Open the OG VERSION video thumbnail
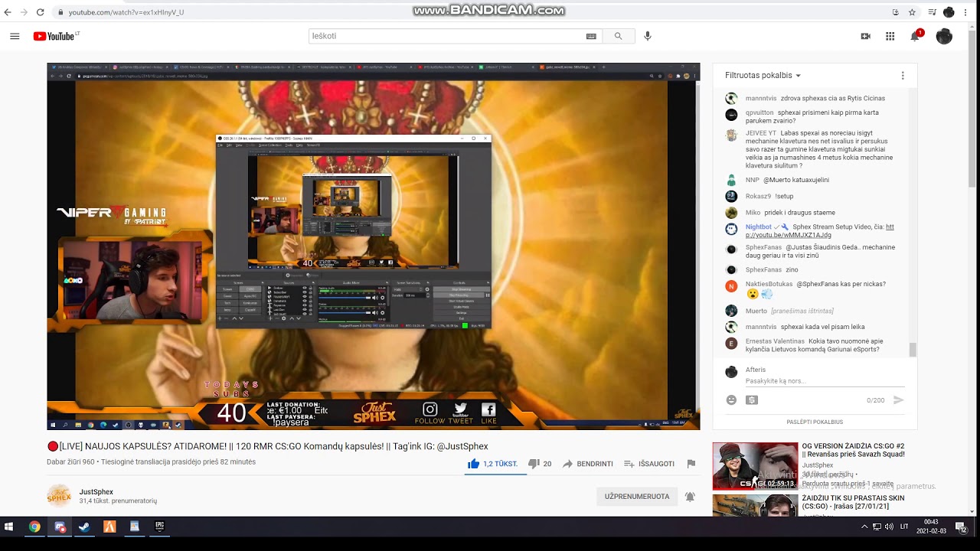The height and width of the screenshot is (551, 980). point(755,466)
